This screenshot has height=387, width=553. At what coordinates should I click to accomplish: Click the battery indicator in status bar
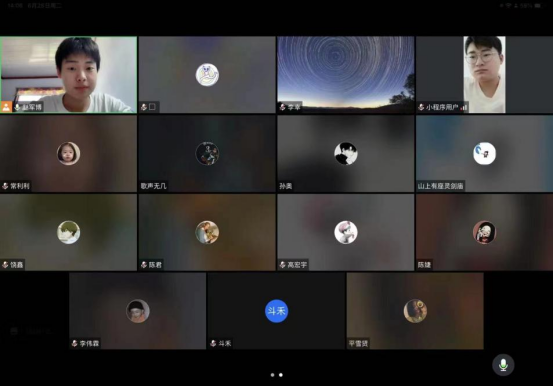coord(537,6)
